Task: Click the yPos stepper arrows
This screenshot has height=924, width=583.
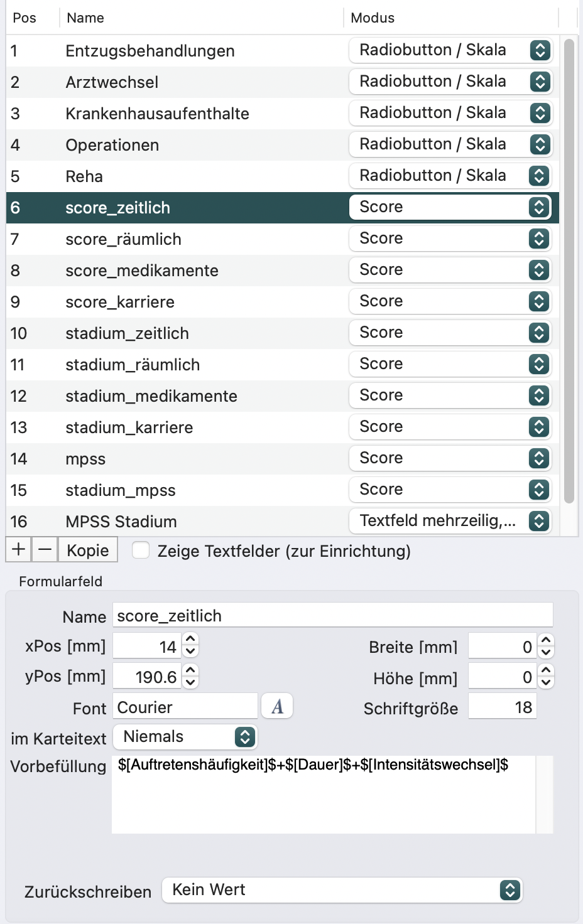Action: coord(190,676)
